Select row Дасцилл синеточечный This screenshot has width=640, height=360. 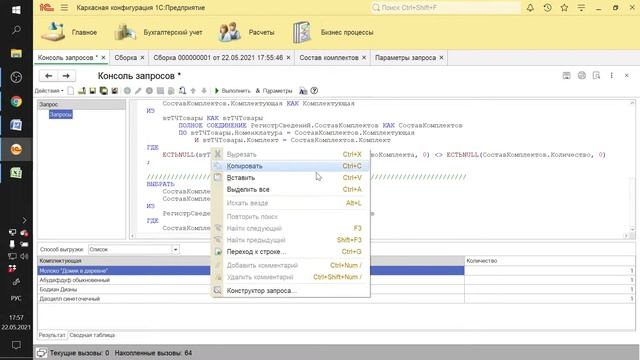point(336,299)
